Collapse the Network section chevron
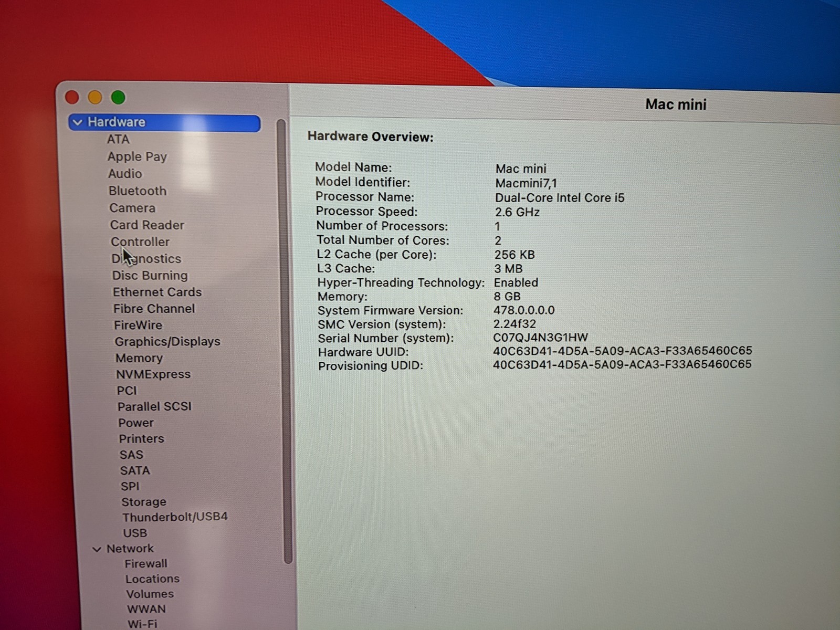 [x=97, y=549]
